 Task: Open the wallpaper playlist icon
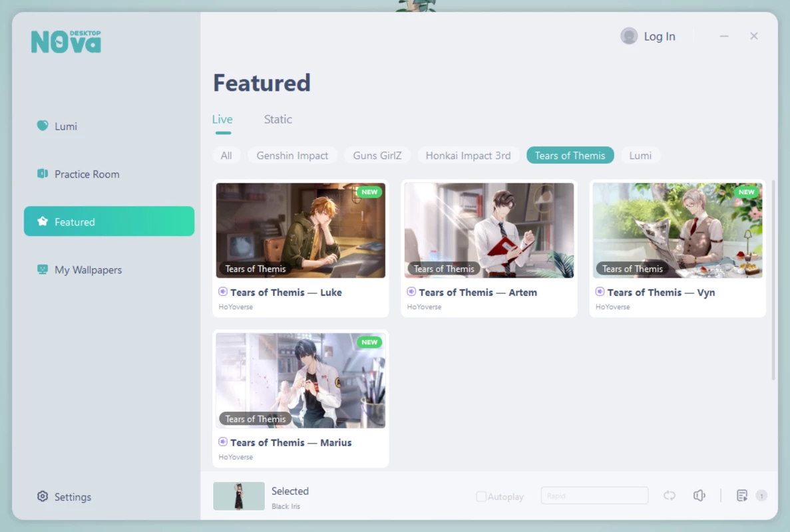741,496
